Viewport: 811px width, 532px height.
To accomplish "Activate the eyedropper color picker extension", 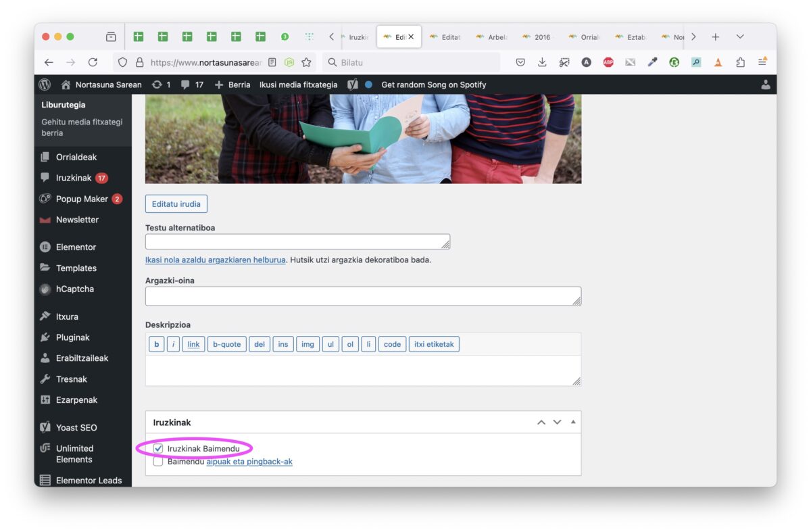I will click(x=652, y=62).
